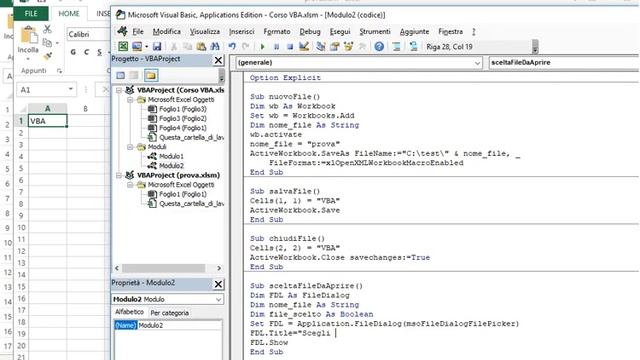Open the Finestra menu
This screenshot has width=640, height=360.
point(451,31)
